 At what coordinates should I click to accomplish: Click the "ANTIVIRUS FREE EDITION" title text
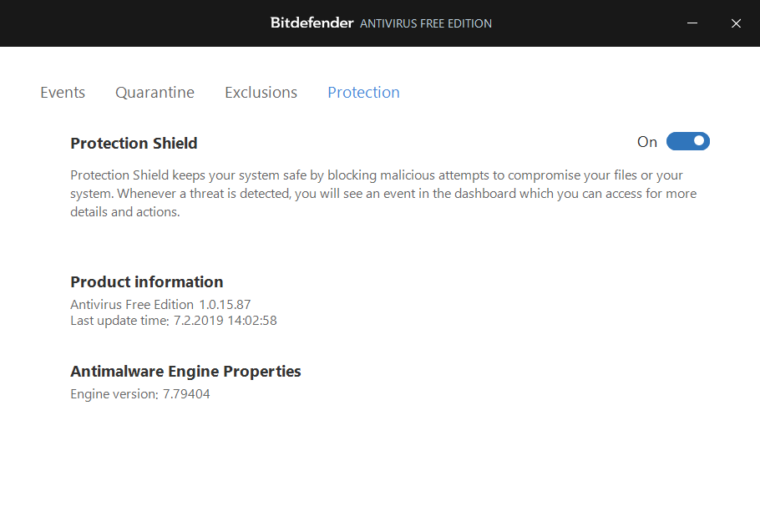click(426, 23)
